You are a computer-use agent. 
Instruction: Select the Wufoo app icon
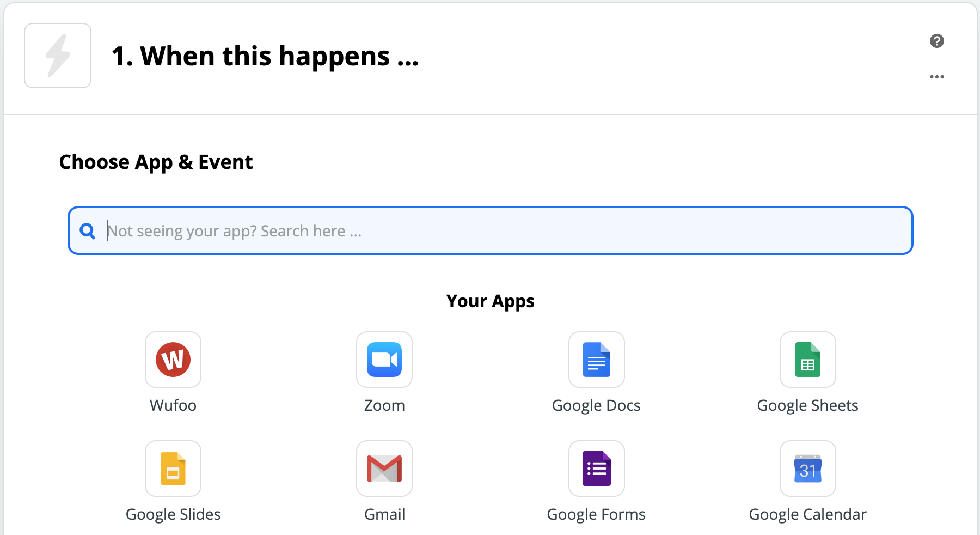pos(173,360)
